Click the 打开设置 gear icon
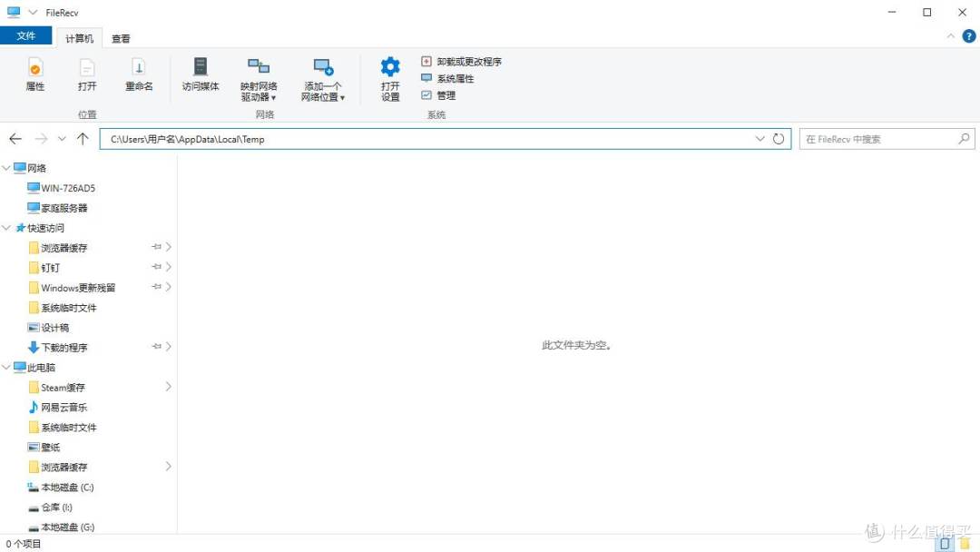 click(390, 79)
